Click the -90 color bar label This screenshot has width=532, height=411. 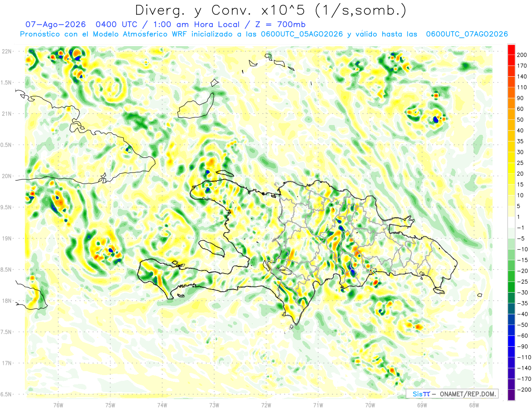(523, 346)
